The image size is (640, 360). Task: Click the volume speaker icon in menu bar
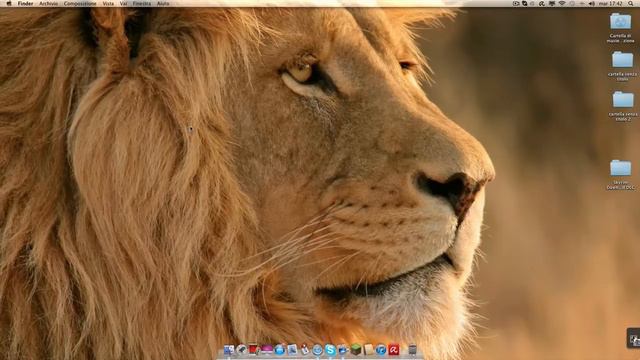[x=592, y=3]
